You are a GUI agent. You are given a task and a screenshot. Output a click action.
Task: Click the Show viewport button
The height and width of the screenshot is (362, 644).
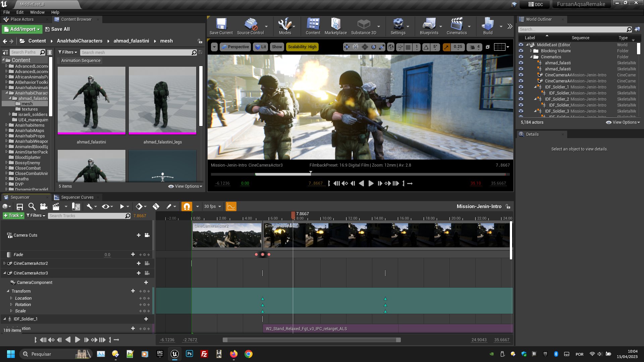pos(277,47)
